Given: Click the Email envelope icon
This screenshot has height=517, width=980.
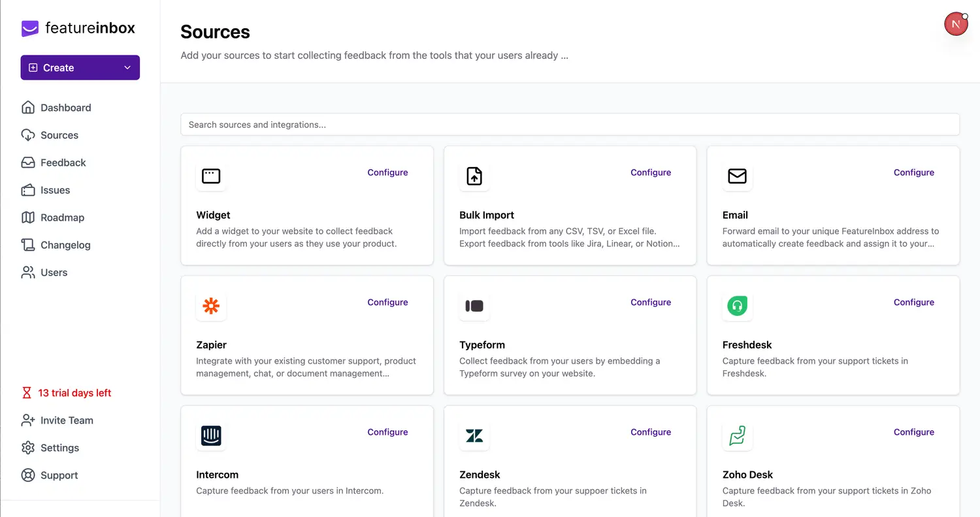Looking at the screenshot, I should coord(737,176).
